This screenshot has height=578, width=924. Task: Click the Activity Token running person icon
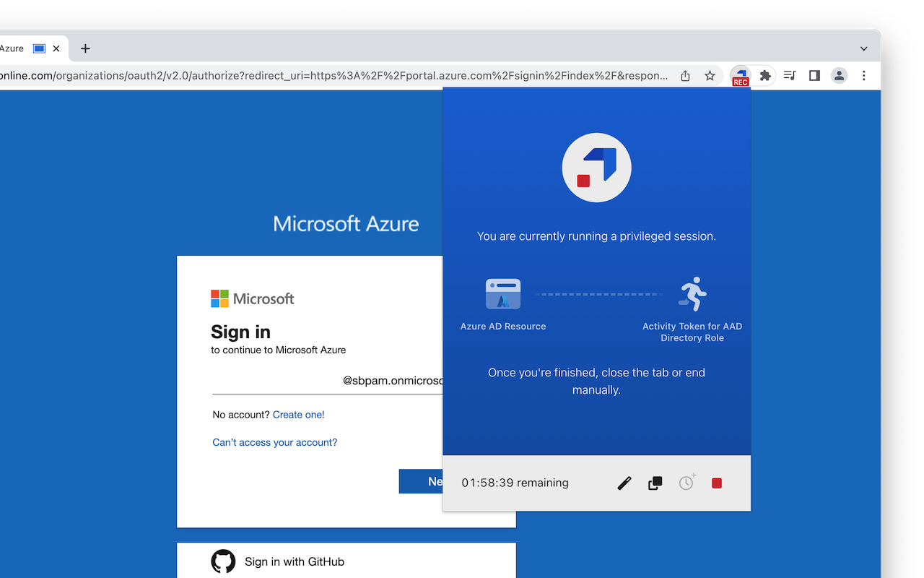pyautogui.click(x=692, y=292)
